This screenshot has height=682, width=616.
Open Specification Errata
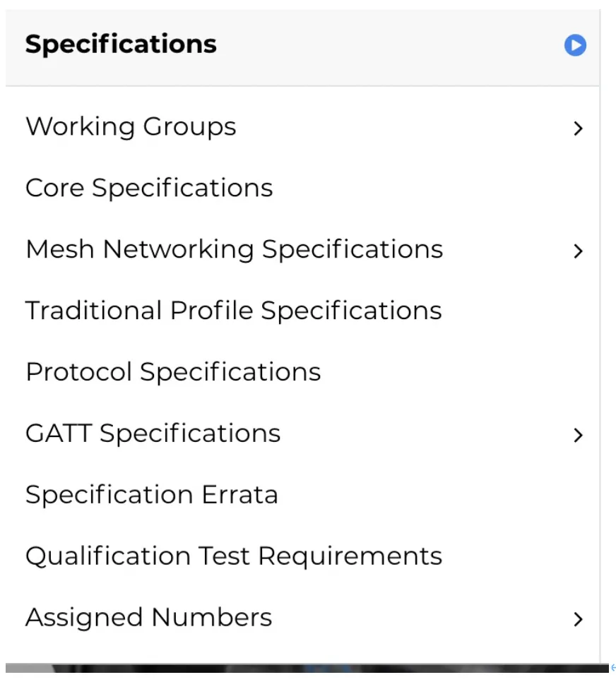coord(151,495)
